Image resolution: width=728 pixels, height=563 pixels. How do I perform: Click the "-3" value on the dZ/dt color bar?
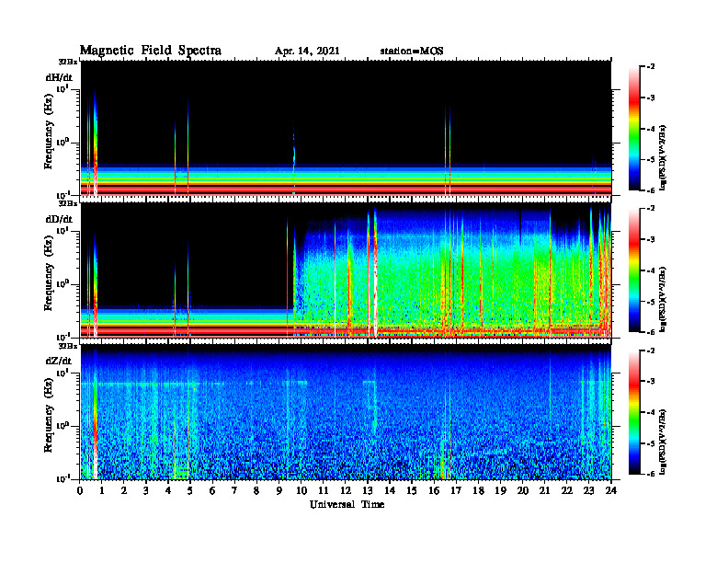pos(650,382)
